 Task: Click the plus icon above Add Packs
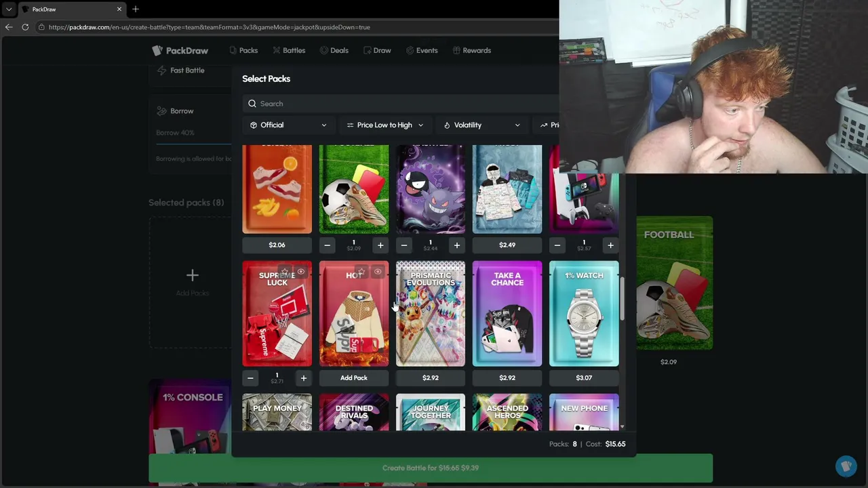(193, 275)
